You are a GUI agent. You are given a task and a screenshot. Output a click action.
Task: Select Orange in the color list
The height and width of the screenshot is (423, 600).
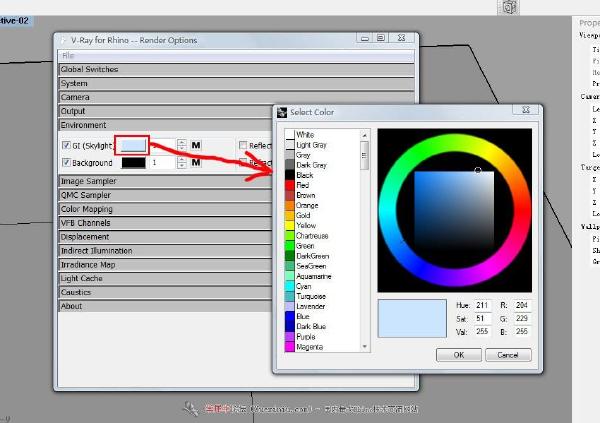pyautogui.click(x=307, y=205)
